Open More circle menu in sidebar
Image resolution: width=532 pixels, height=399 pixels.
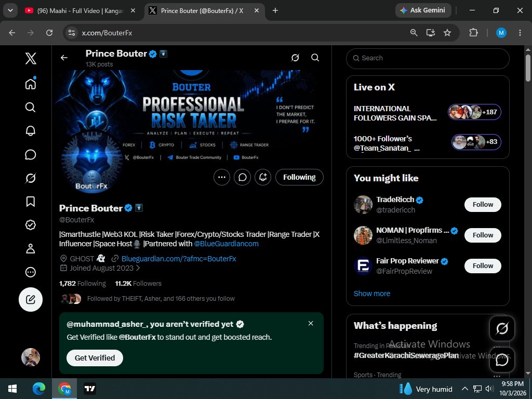pyautogui.click(x=31, y=272)
